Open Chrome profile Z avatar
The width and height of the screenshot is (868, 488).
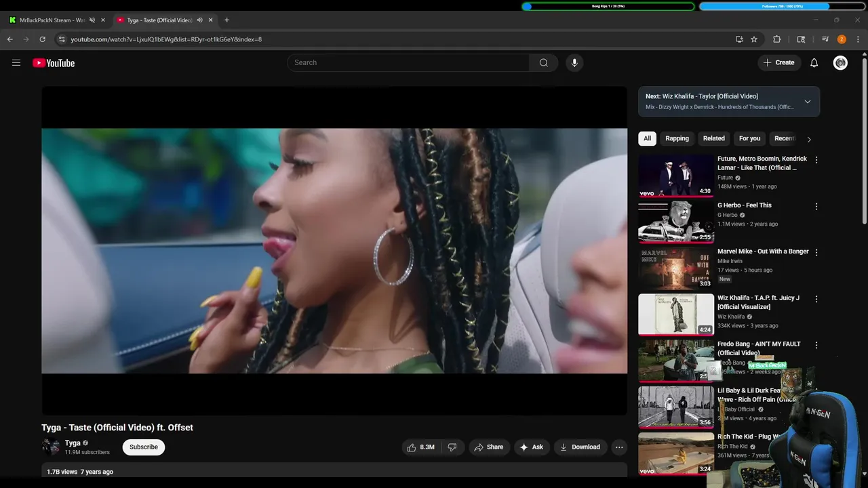click(x=842, y=39)
